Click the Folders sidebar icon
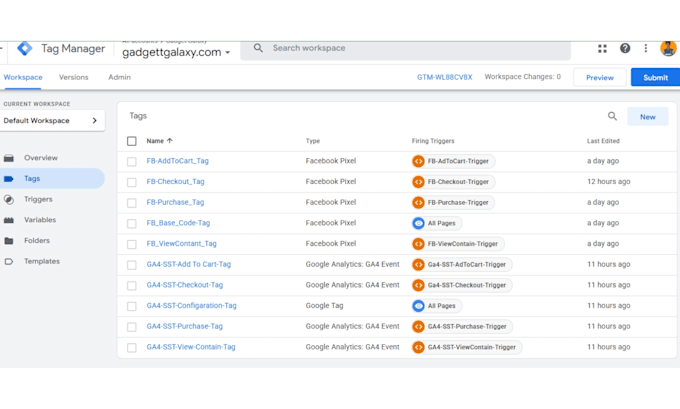Image resolution: width=680 pixels, height=409 pixels. point(9,241)
